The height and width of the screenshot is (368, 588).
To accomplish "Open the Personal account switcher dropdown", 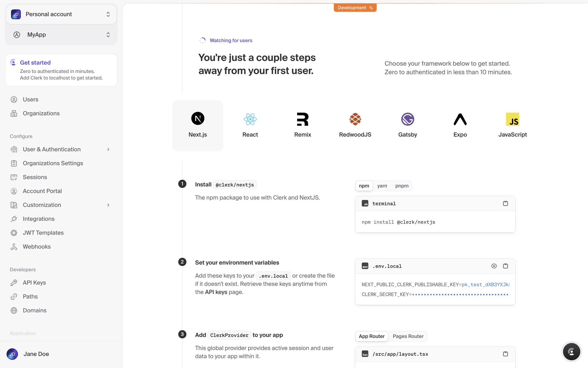I will click(61, 14).
